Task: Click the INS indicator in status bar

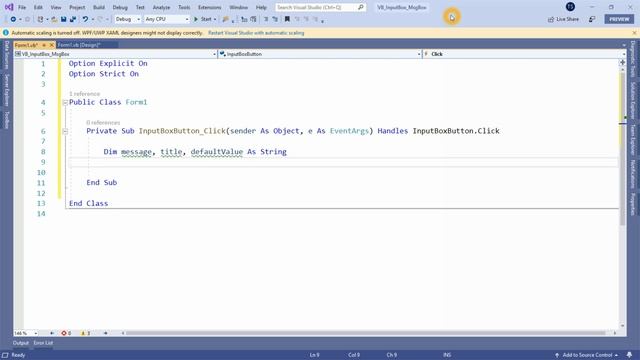Action: [447, 355]
